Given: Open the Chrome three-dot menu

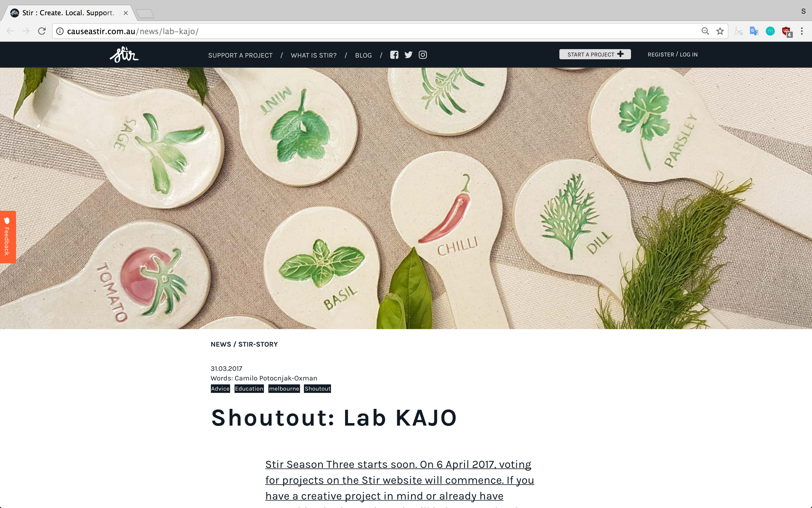Looking at the screenshot, I should click(802, 31).
